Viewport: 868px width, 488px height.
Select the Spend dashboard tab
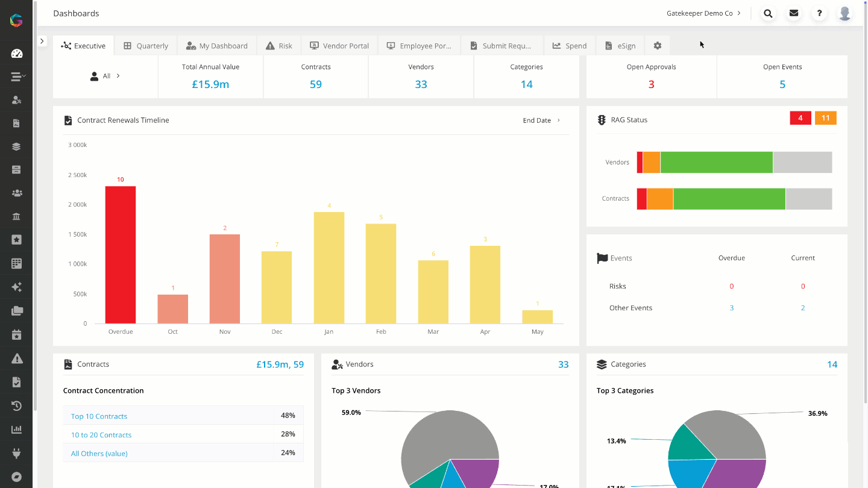coord(569,45)
